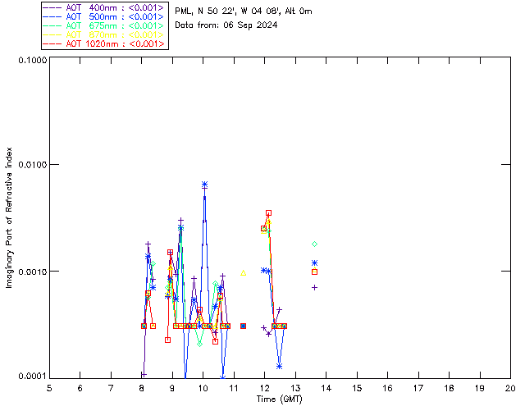
Task: Click the 'Data from: 06 Sep 2024' text
Action: [x=226, y=25]
